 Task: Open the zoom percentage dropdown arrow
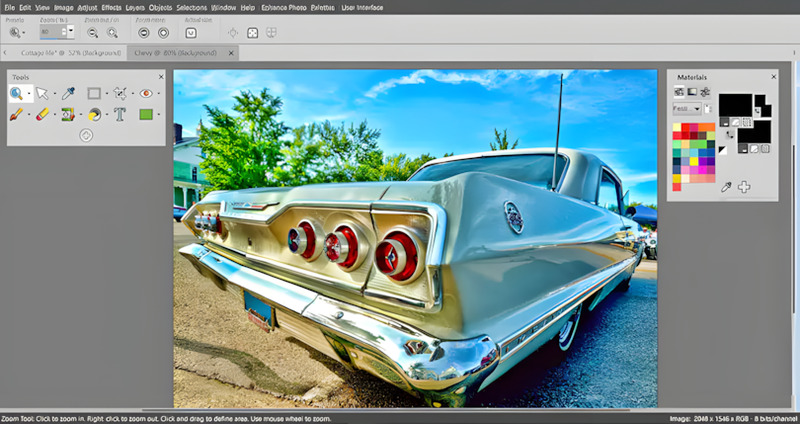(x=72, y=32)
